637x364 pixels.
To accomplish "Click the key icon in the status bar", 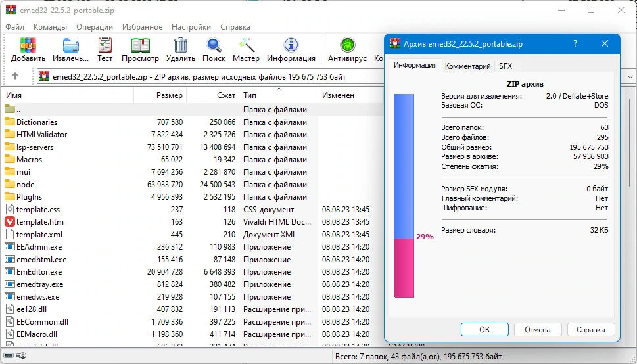I will point(22,356).
